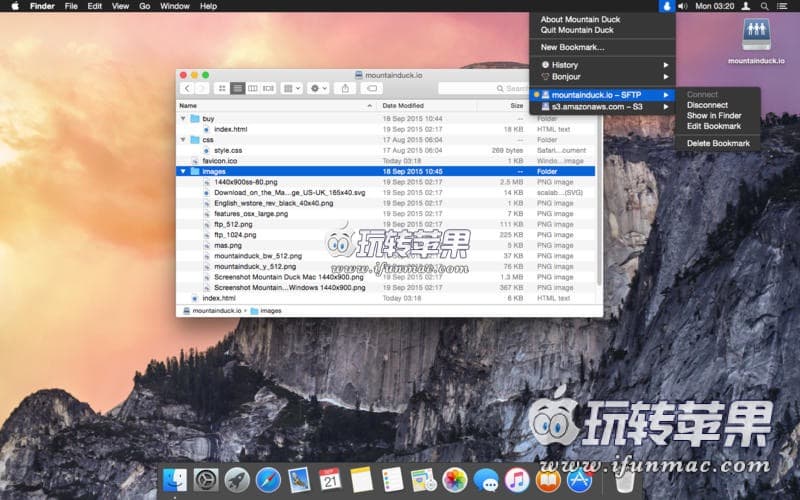Open iBooks from the Dock
800x500 pixels.
pyautogui.click(x=548, y=480)
